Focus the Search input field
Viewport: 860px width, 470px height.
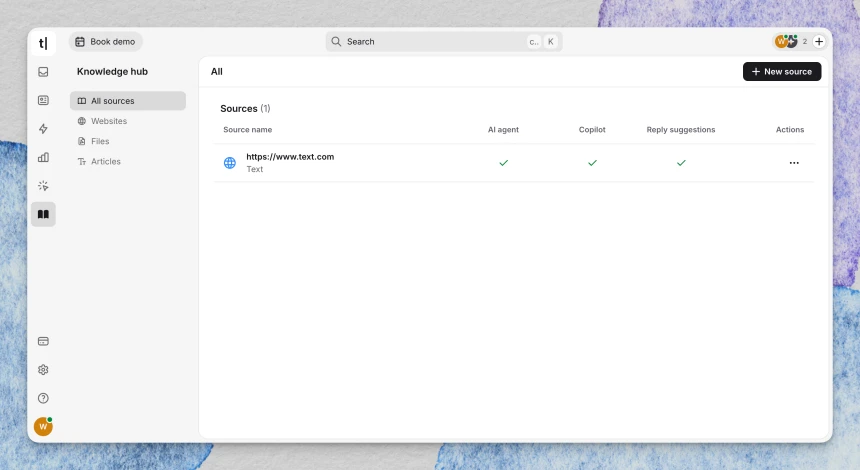[x=444, y=42]
